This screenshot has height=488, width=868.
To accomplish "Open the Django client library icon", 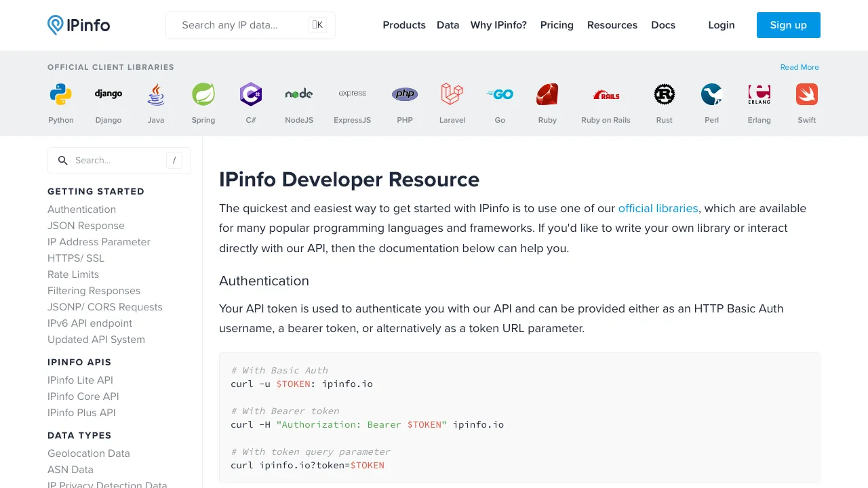I will (x=108, y=94).
